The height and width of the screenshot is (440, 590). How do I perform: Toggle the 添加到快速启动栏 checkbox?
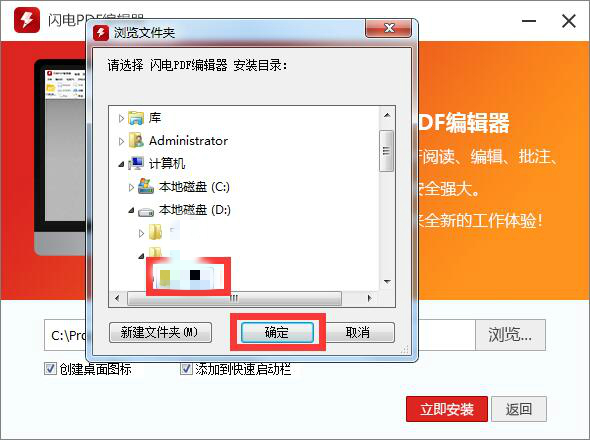[186, 368]
